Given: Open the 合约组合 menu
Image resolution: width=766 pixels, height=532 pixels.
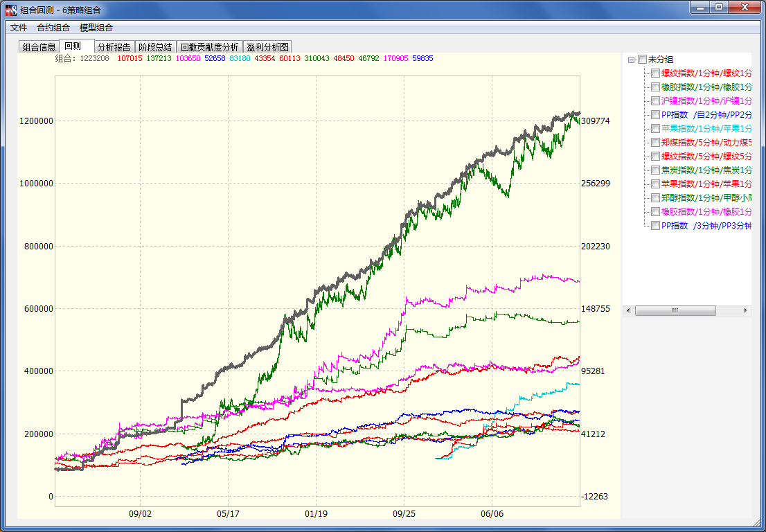Looking at the screenshot, I should (x=53, y=28).
